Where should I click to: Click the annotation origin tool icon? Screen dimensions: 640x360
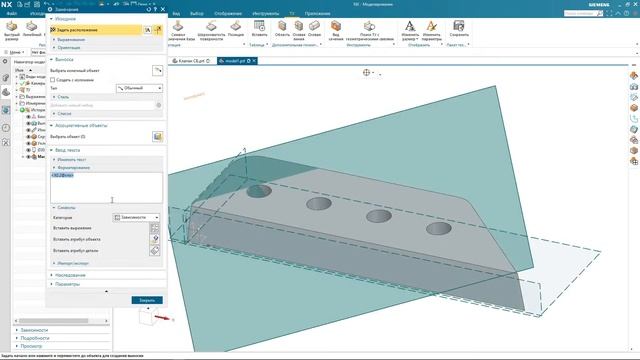tap(148, 29)
